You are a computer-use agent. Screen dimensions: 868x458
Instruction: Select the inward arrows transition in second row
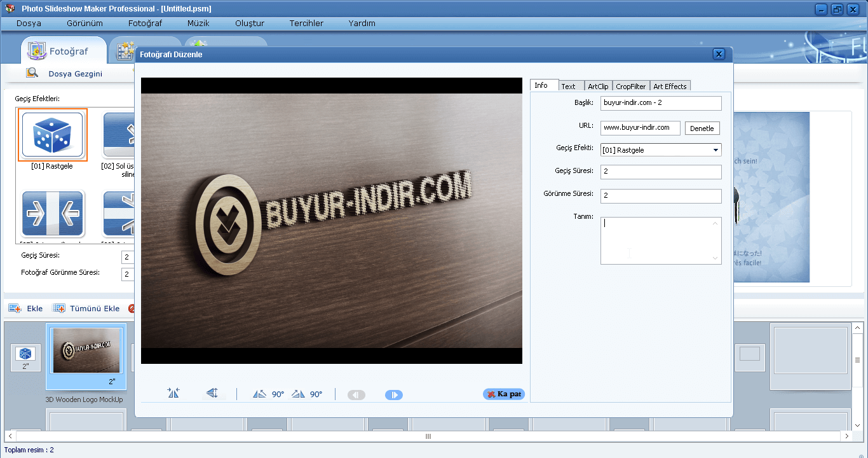[x=53, y=213]
